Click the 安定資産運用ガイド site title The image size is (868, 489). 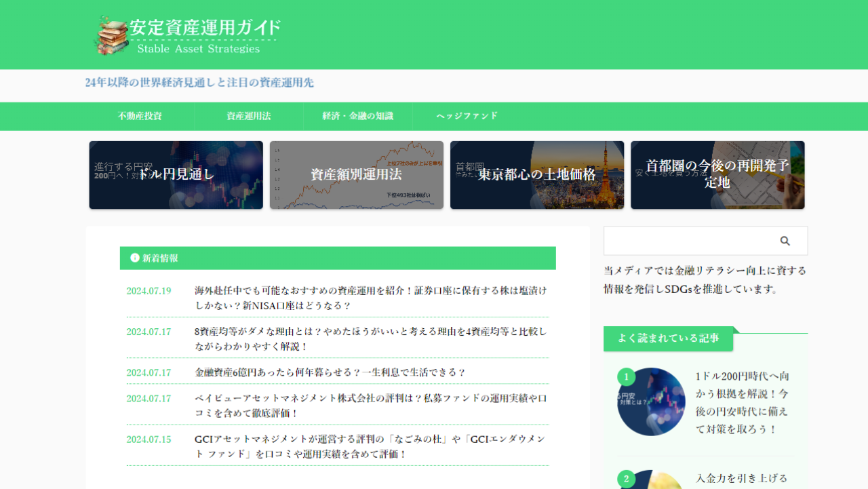point(205,28)
